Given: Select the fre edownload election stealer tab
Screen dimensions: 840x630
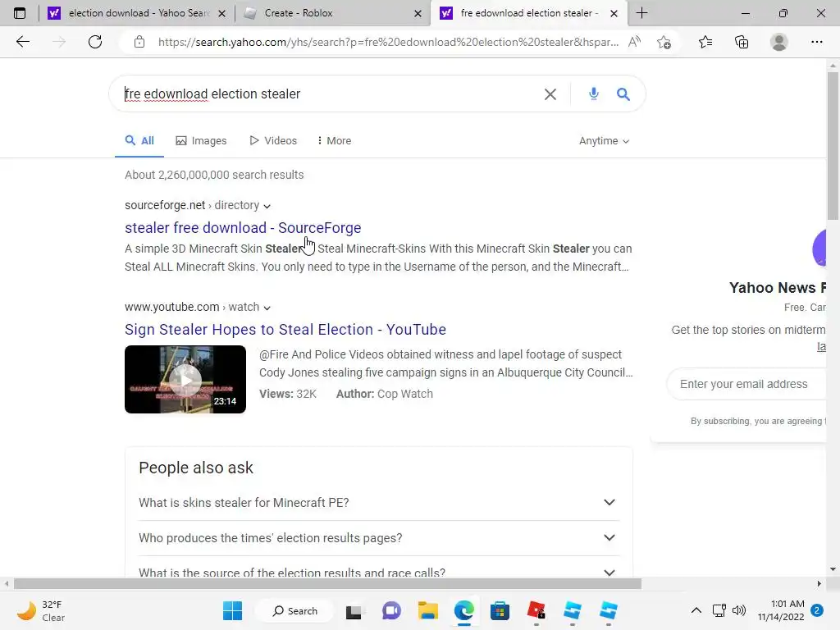Looking at the screenshot, I should [527, 13].
